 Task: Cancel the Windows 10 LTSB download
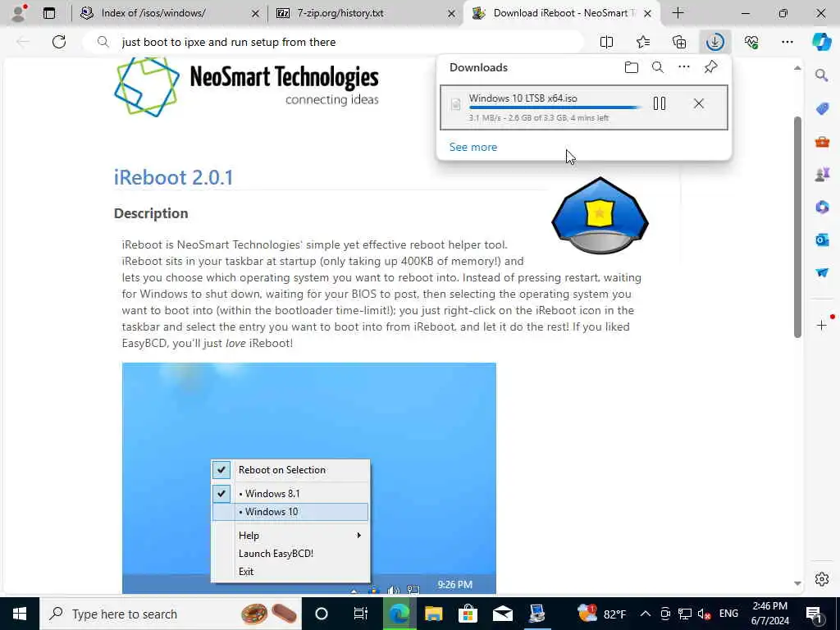[x=699, y=103]
